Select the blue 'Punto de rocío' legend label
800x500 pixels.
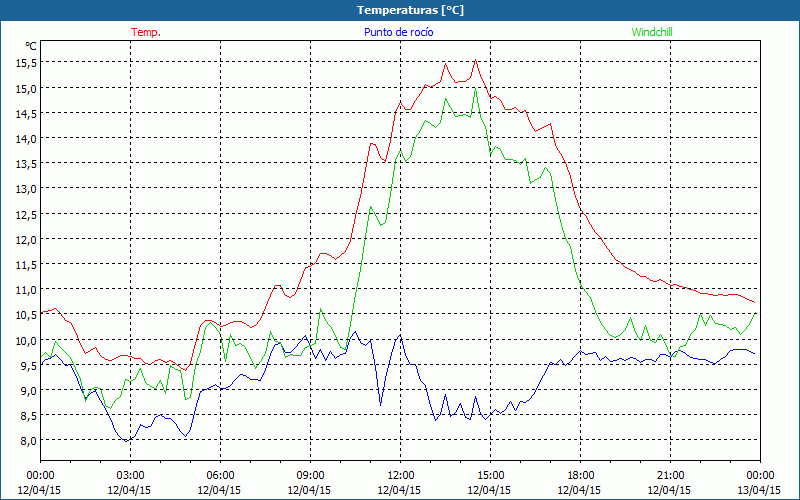398,32
